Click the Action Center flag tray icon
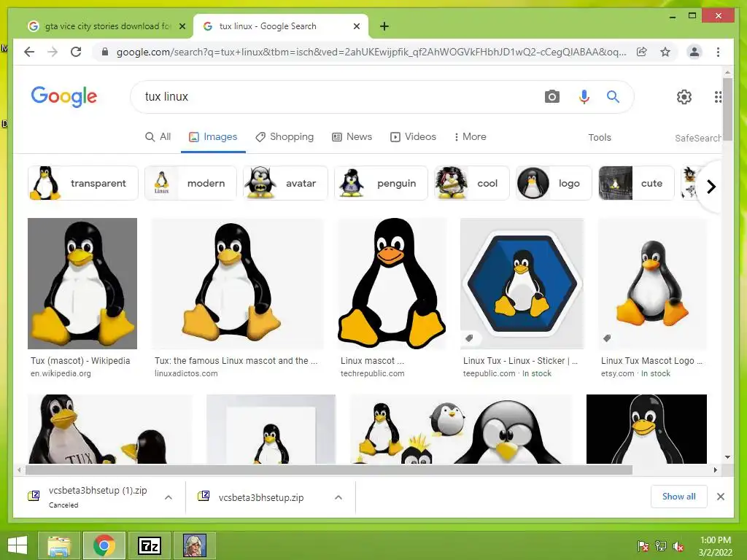Screen dimensions: 747x560 pos(643,545)
